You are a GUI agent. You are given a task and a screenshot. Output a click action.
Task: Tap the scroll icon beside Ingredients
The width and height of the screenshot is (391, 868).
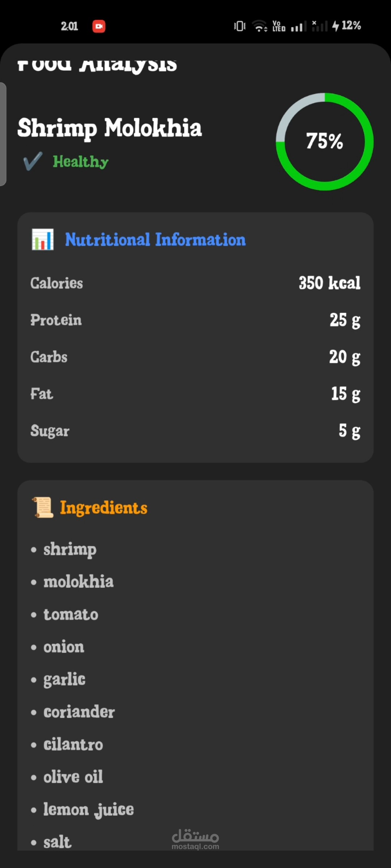[43, 507]
